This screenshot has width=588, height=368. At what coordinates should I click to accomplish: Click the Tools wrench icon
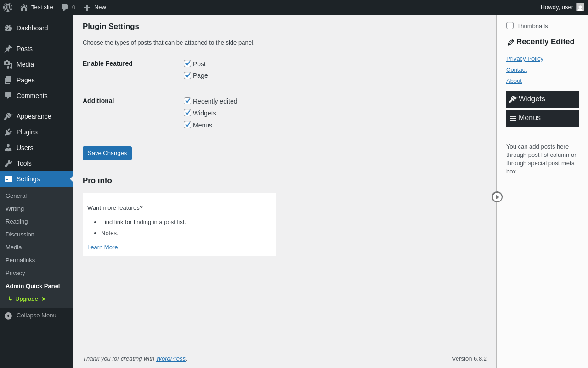8,163
